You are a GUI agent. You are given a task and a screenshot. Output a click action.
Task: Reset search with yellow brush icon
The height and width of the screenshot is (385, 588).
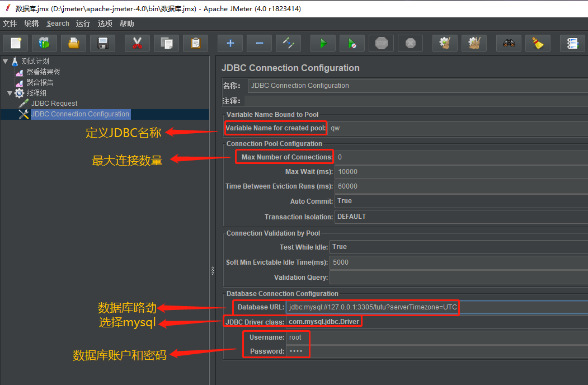click(x=538, y=43)
